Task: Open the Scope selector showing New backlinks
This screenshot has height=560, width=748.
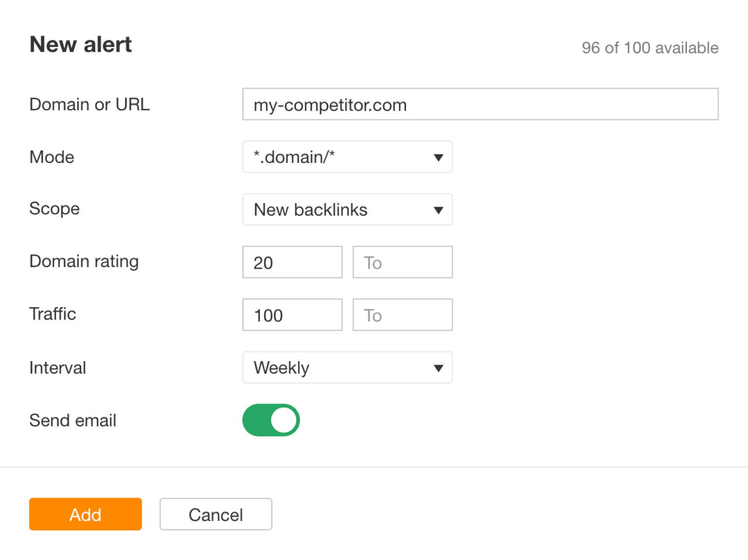Action: [347, 210]
